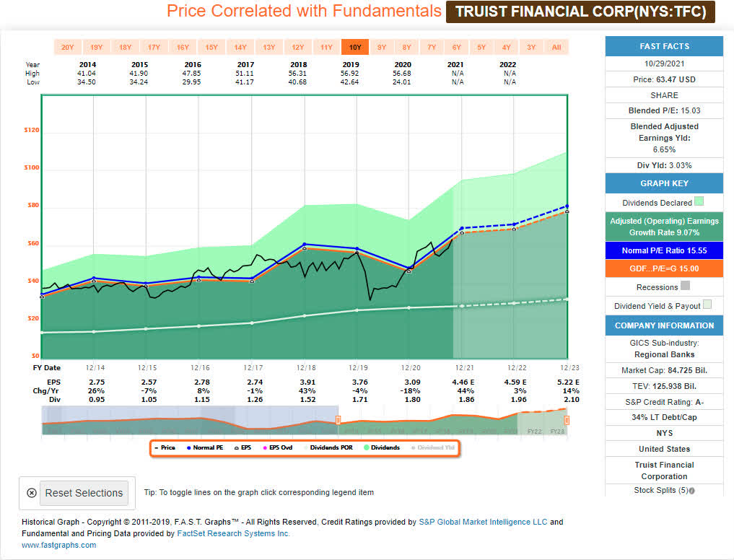Select the 3Y time range tab

coord(531,48)
